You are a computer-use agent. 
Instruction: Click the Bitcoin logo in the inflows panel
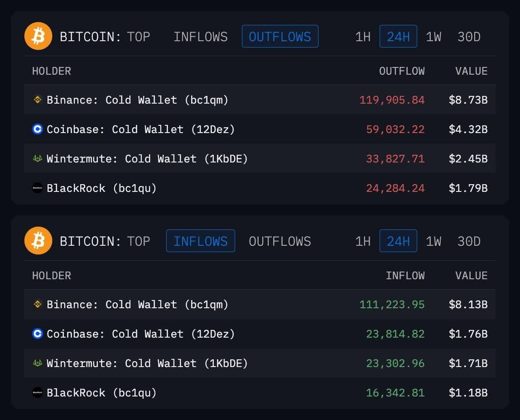[39, 241]
